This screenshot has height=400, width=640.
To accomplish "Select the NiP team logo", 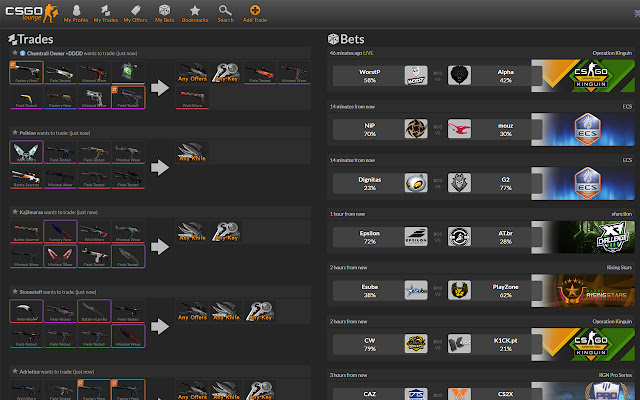I will (416, 129).
